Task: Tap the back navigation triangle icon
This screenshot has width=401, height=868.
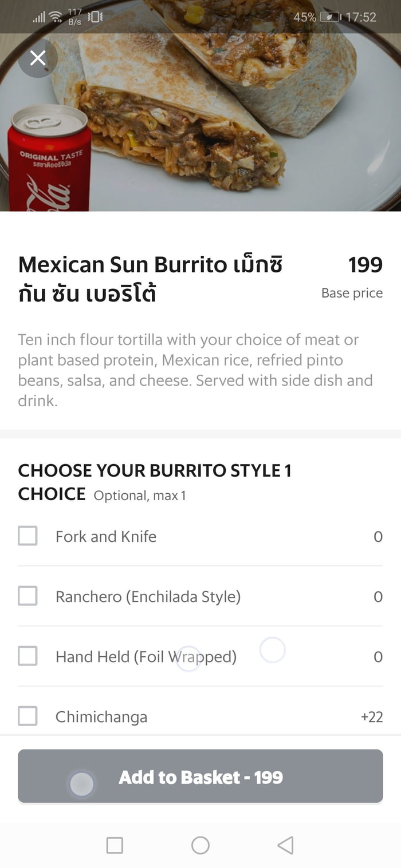Action: 285,845
